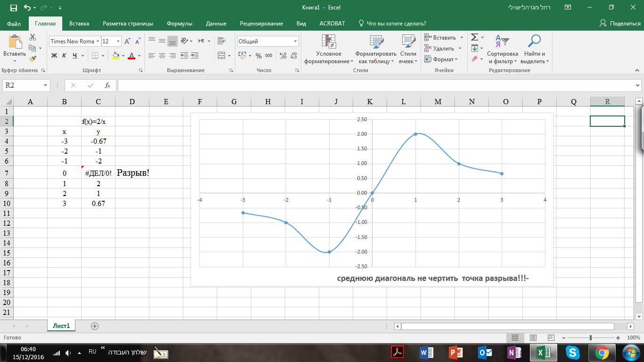Open the font size 12 dropdown
The width and height of the screenshot is (644, 362).
click(118, 41)
